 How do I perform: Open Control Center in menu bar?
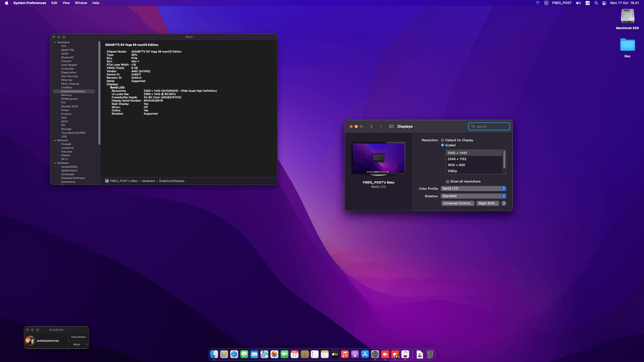(x=604, y=3)
